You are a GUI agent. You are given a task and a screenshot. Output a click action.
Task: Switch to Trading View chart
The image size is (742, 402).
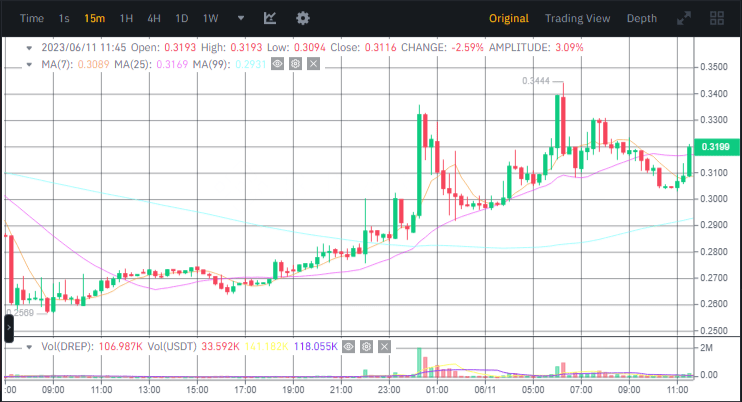(x=577, y=18)
